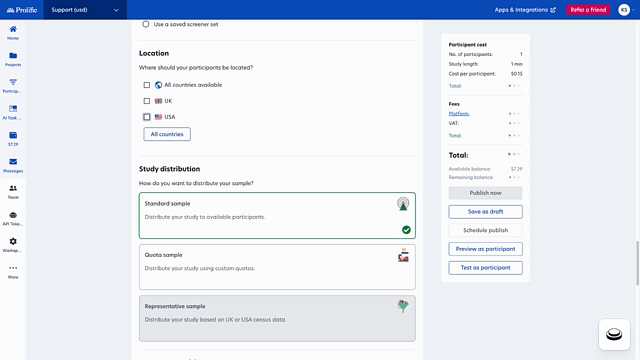Check the UK location checkbox
The image size is (640, 360).
147,101
